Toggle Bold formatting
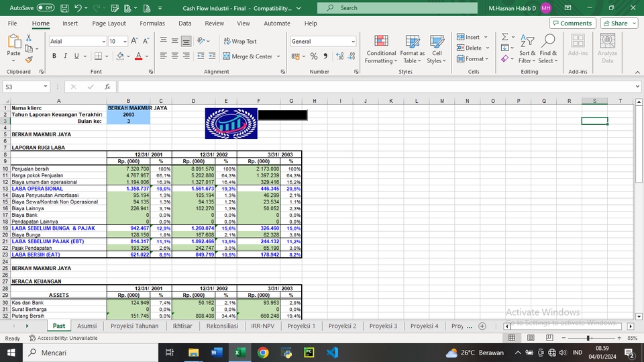 pyautogui.click(x=54, y=56)
